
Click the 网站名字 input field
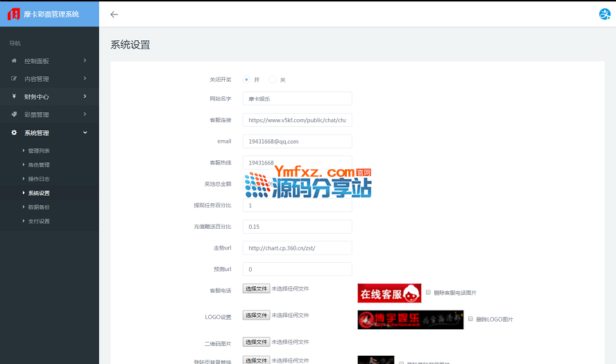[297, 99]
